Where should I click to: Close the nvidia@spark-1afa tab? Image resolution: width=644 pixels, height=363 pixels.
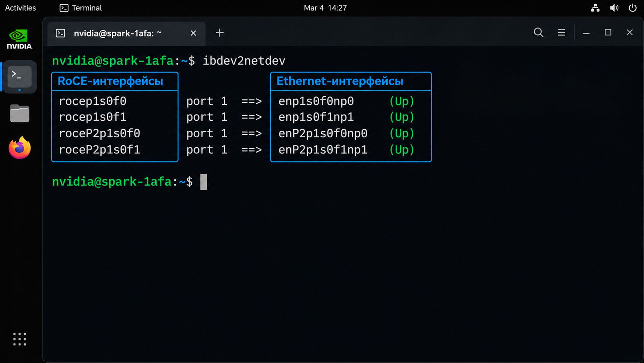point(193,33)
